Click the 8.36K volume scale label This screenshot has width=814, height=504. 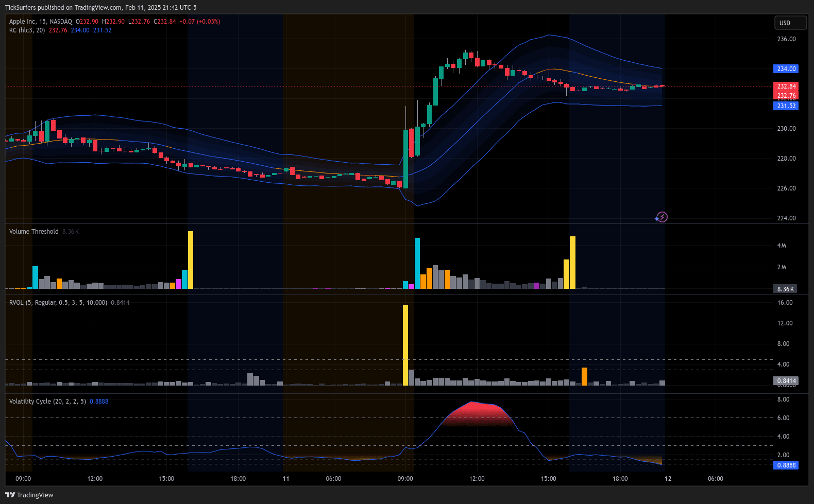[786, 289]
